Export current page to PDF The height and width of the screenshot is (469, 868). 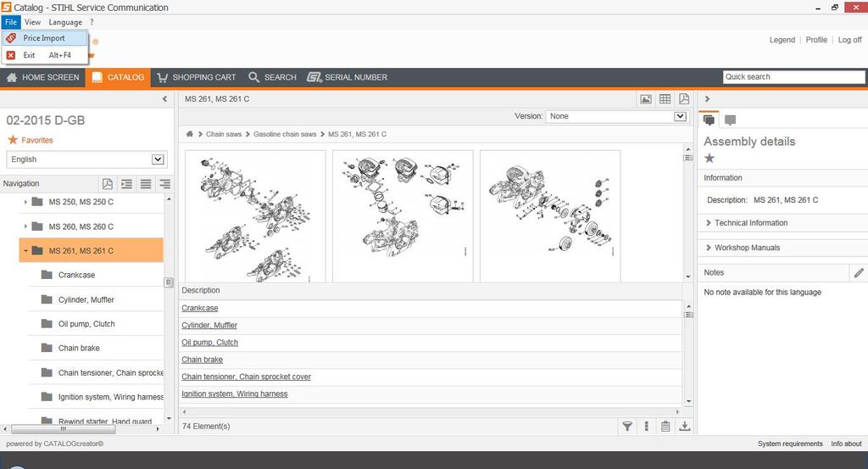click(684, 99)
